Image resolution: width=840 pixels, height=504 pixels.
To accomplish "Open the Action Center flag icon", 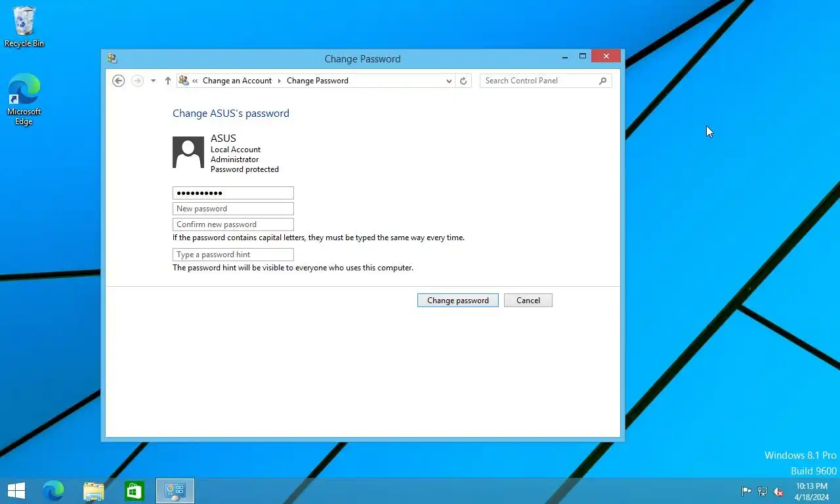I will pos(746,492).
